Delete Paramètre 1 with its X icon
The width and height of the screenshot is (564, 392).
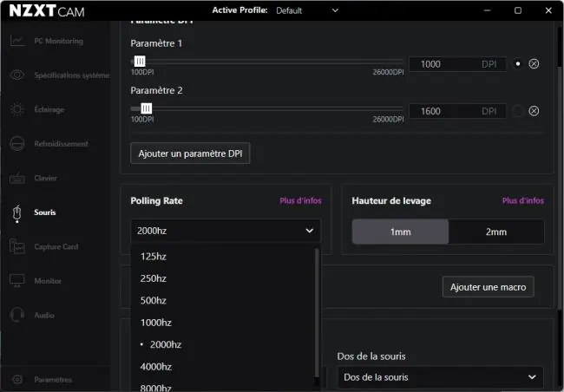click(x=534, y=64)
